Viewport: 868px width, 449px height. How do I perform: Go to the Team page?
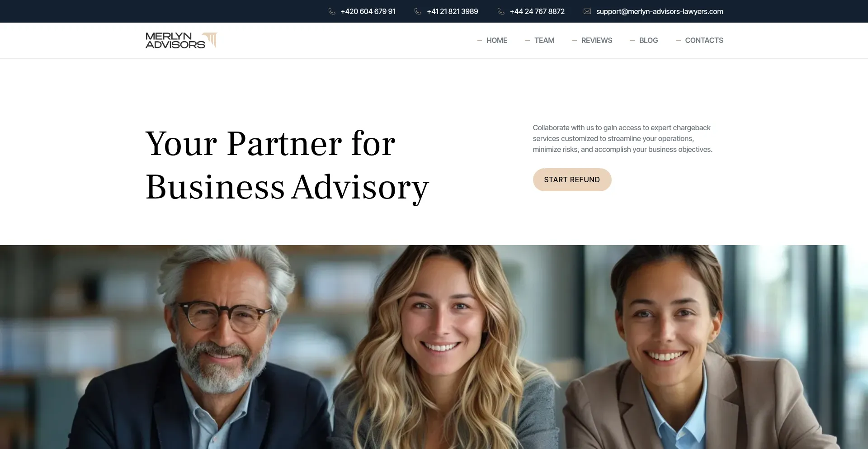coord(544,40)
